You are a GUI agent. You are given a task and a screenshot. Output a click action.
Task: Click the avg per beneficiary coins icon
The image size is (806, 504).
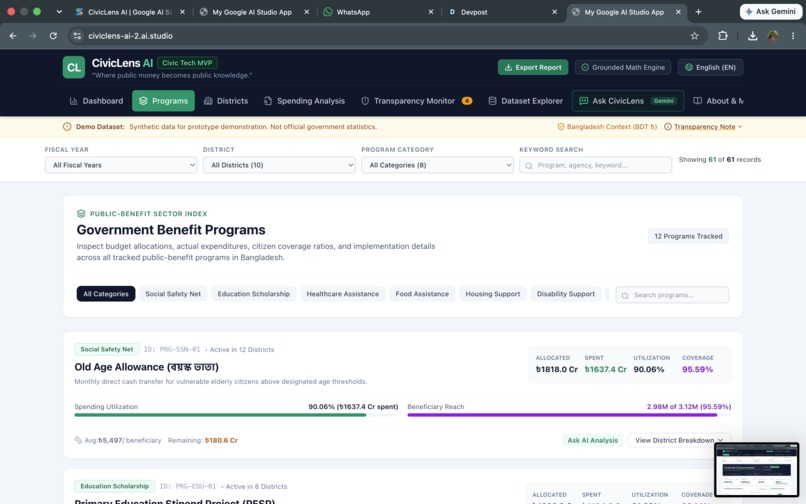(78, 440)
